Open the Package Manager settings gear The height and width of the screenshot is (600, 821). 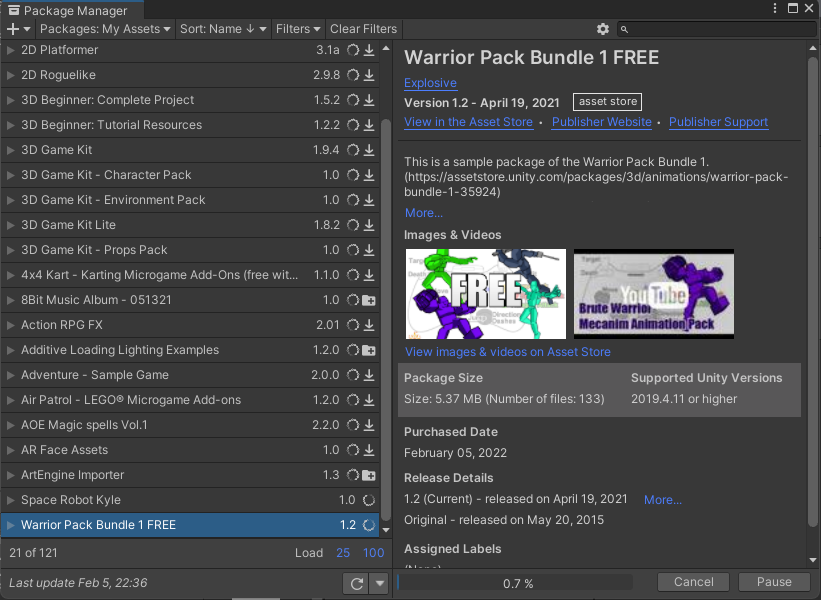[x=603, y=29]
